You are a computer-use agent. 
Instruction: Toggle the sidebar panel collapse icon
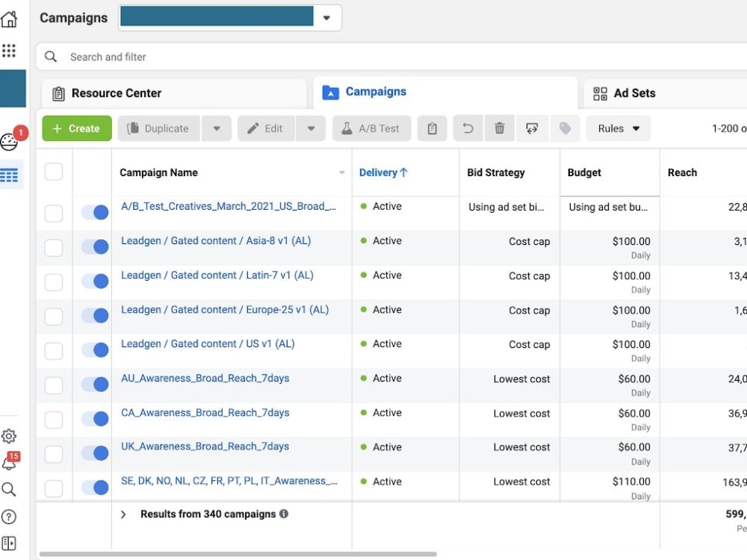tap(9, 544)
